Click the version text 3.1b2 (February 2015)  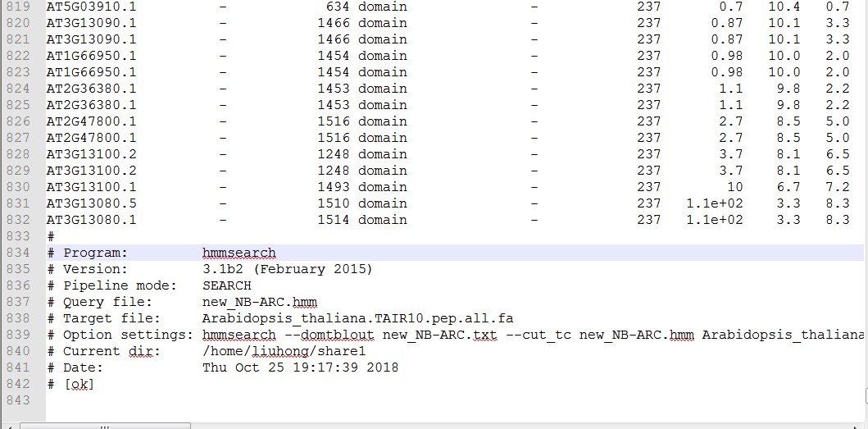(287, 269)
